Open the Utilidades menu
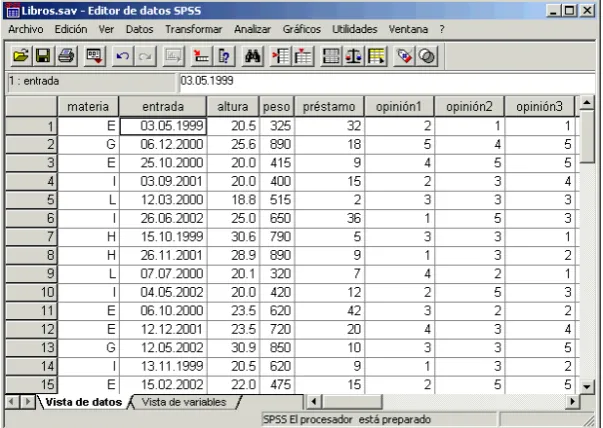 pyautogui.click(x=355, y=29)
